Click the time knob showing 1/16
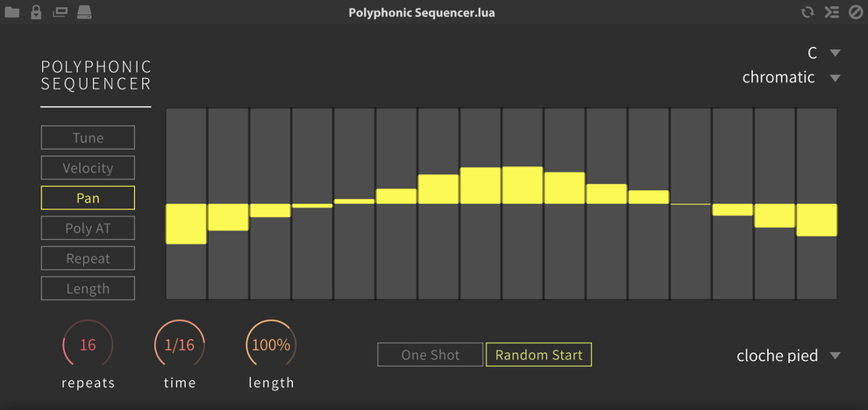 tap(180, 345)
